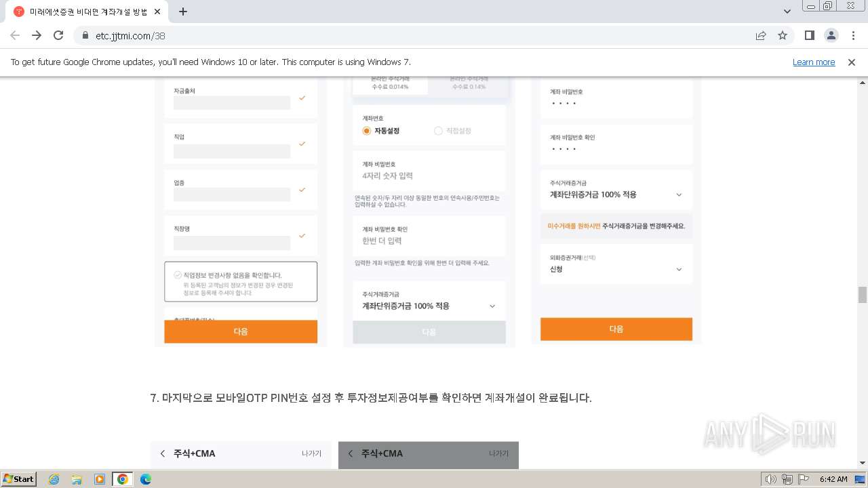This screenshot has height=488, width=868.
Task: Click the 6:42 AM system clock
Action: coord(833,479)
